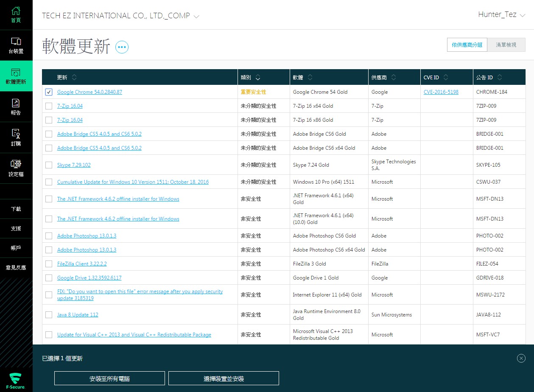Check the FileZilla Client 3.22.2.2 checkbox
Viewport: 534px width, 392px height.
[x=49, y=264]
